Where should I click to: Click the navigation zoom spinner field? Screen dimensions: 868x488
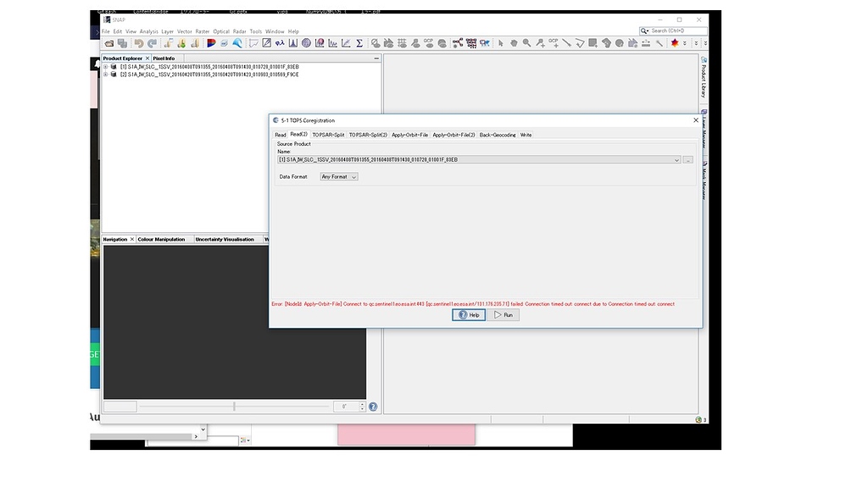tap(348, 406)
